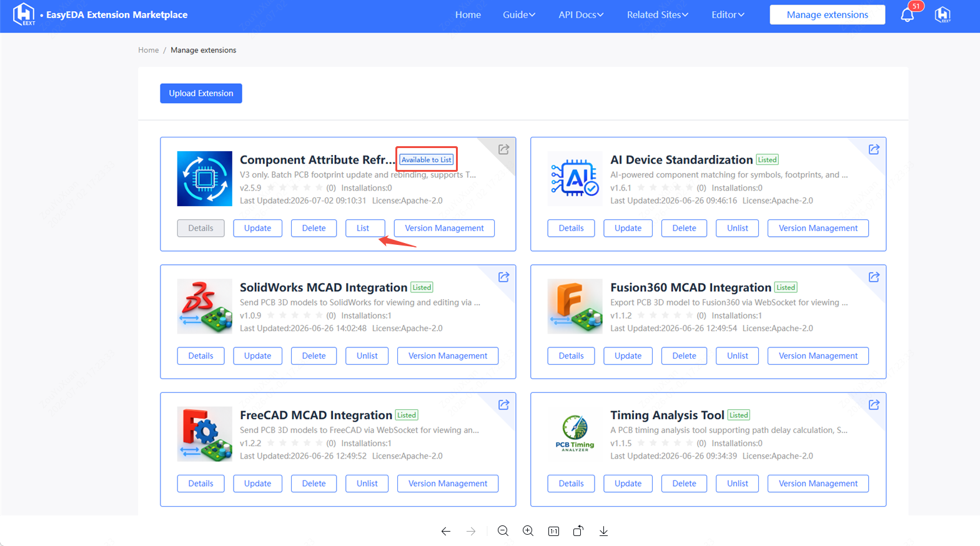Click Delete on Fusion360 MCAD Integration card
The image size is (980, 546).
(x=684, y=355)
